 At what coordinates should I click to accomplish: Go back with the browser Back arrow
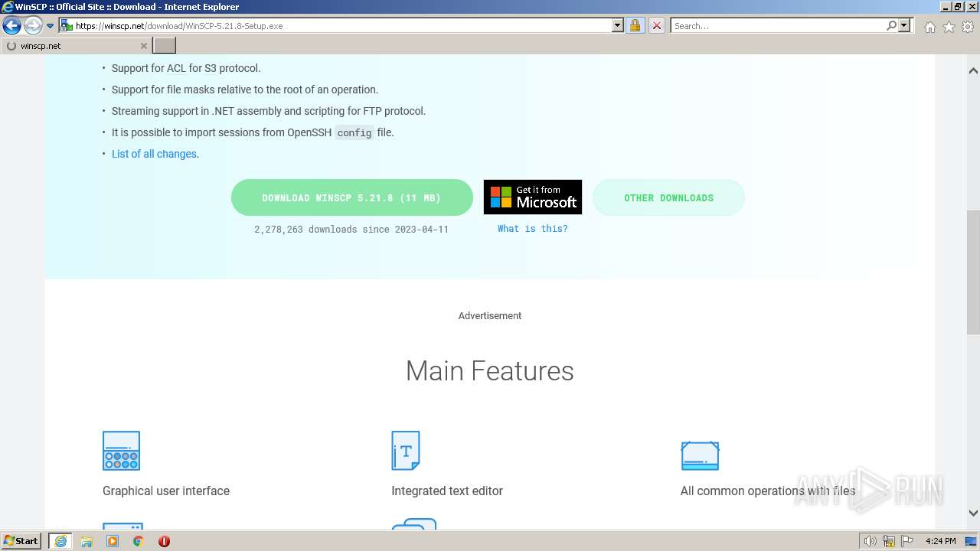pos(11,26)
